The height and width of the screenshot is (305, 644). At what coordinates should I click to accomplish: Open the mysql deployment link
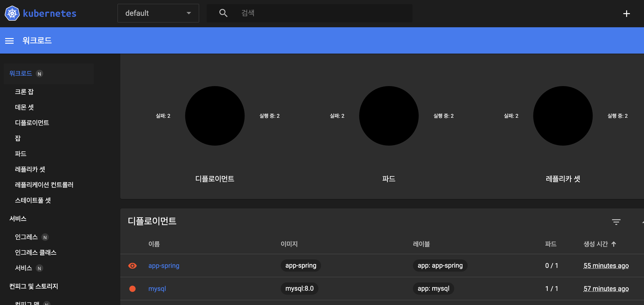[157, 289]
